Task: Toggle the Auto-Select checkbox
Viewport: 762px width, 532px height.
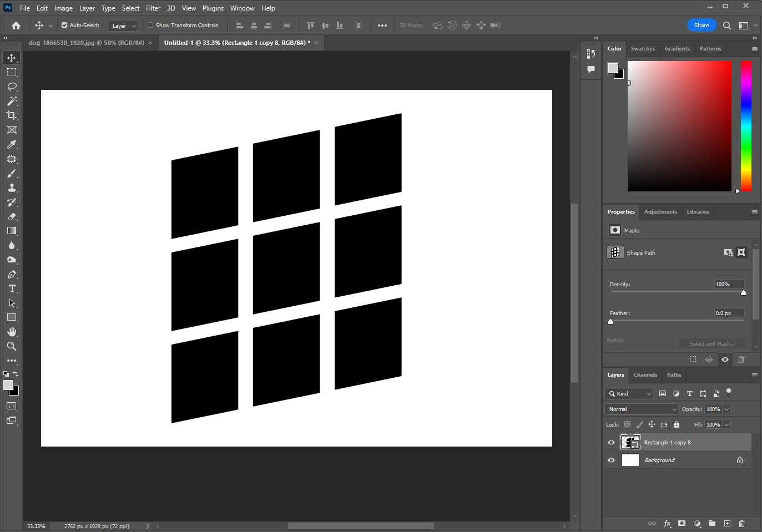Action: [x=64, y=25]
